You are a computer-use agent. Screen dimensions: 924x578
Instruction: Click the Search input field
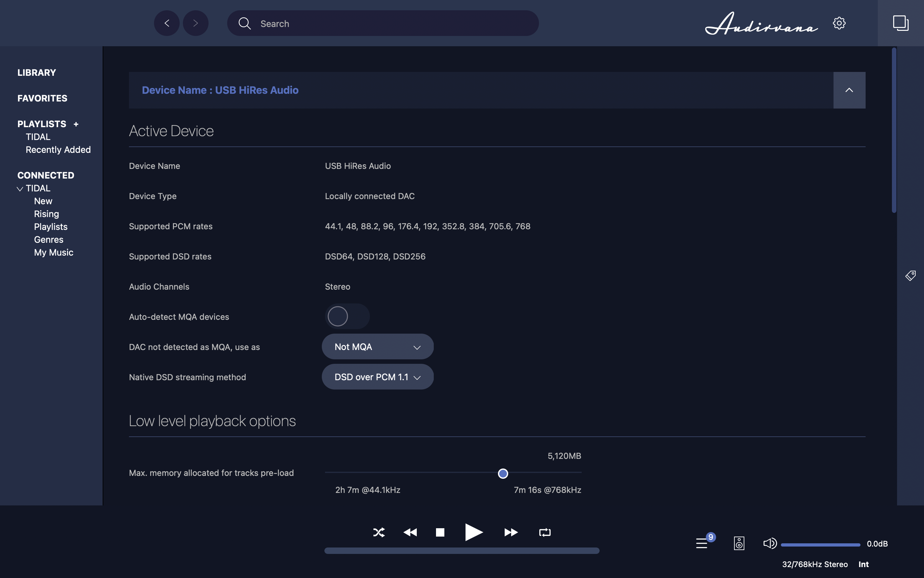[382, 23]
